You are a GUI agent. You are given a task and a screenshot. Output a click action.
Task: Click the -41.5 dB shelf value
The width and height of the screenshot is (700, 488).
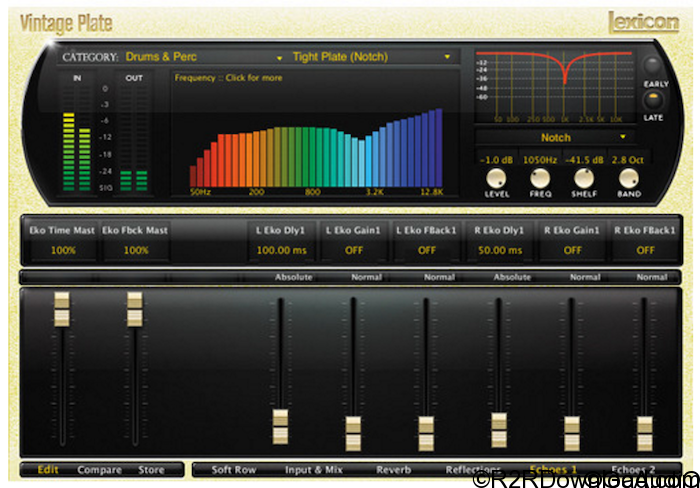click(583, 160)
